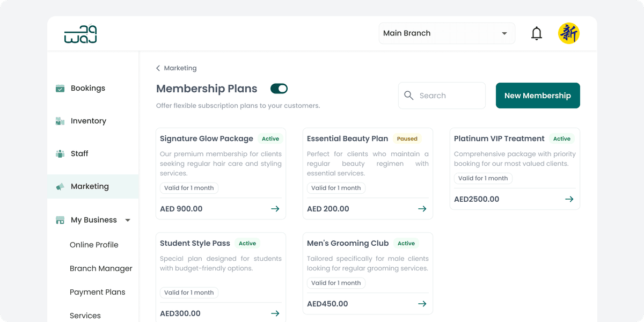Open the profile avatar in the header
Viewport: 644px width, 322px height.
[x=568, y=33]
